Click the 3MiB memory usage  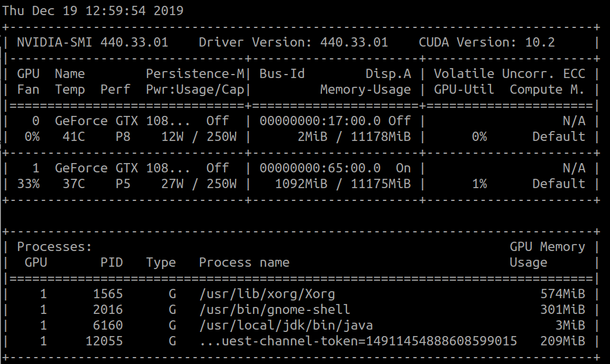570,325
